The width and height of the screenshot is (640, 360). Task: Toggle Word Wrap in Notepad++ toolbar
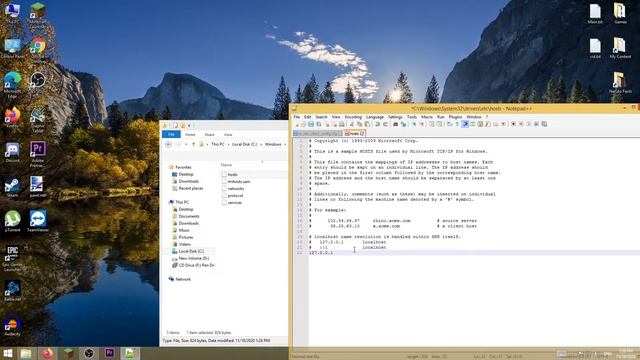pos(449,124)
